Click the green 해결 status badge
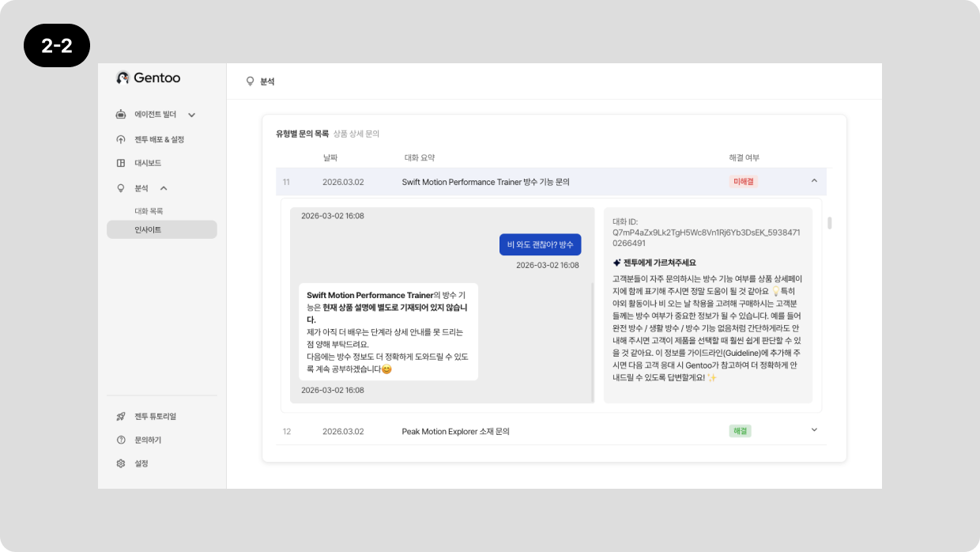Screen dimensions: 980x552 tap(740, 431)
